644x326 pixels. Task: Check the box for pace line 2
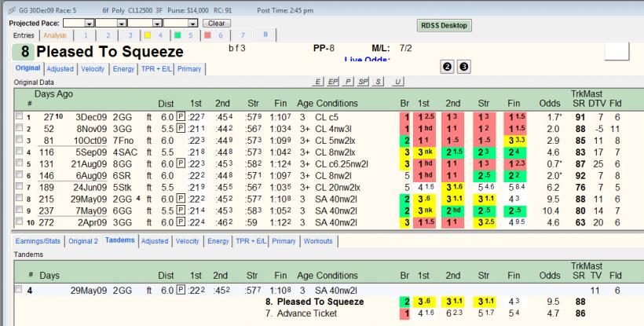coord(19,128)
